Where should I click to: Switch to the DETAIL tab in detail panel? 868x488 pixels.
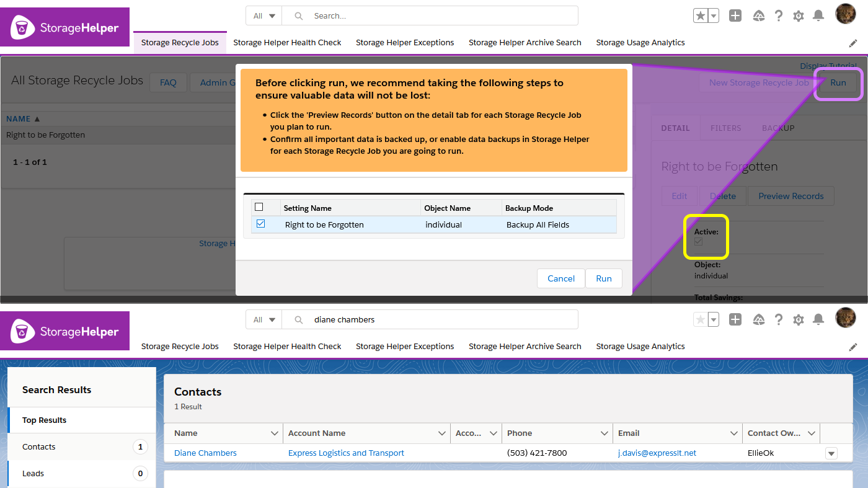(x=675, y=128)
